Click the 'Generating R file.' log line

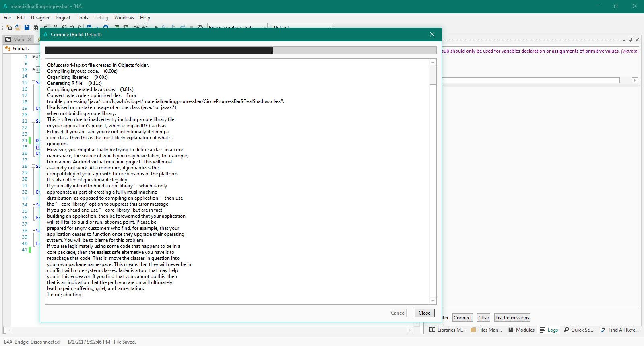coord(74,83)
